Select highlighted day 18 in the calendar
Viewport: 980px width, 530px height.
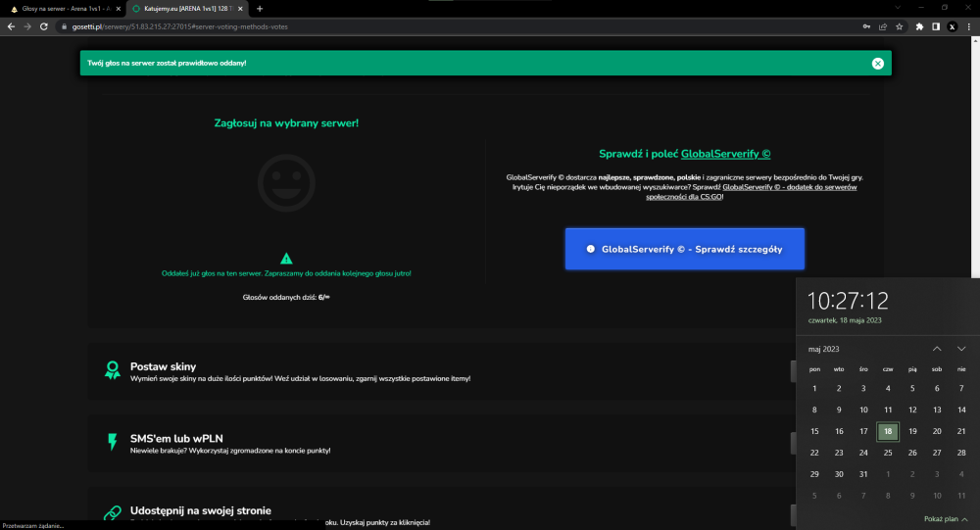pos(888,431)
